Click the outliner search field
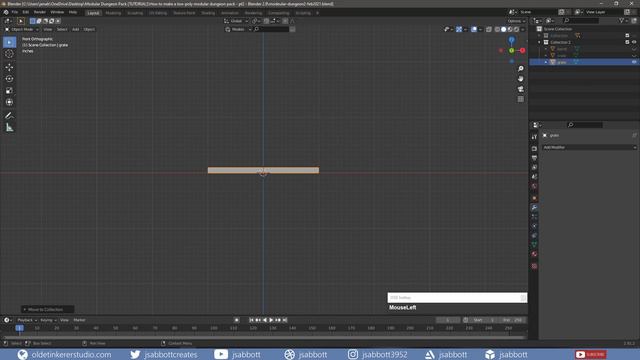This screenshot has height=360, width=640. click(581, 20)
